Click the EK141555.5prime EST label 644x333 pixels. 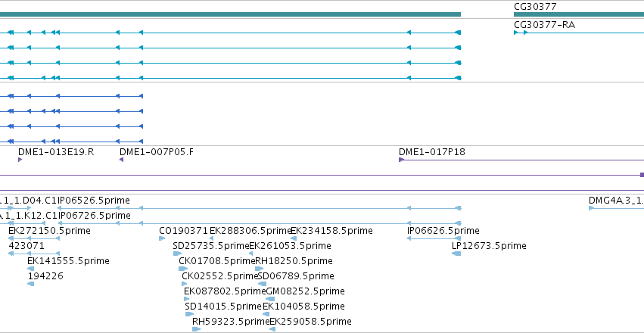pos(69,261)
